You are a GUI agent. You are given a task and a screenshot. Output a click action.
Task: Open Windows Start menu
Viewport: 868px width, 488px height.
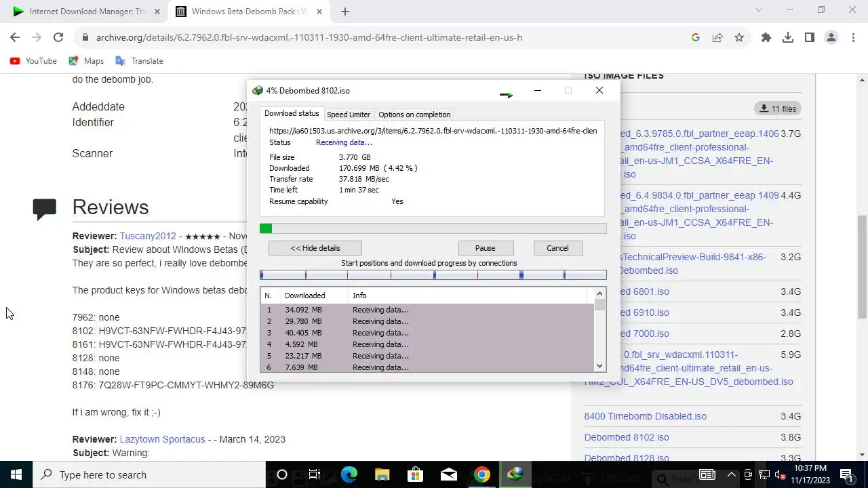click(16, 475)
